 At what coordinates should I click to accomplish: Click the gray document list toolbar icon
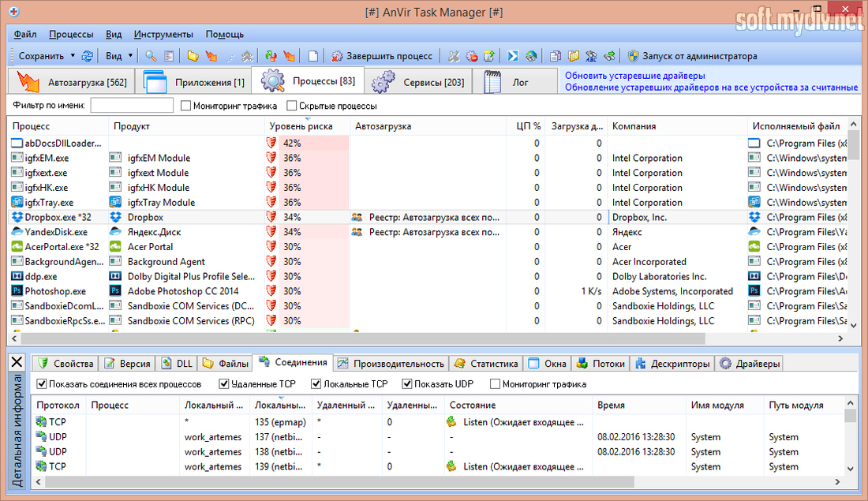170,56
